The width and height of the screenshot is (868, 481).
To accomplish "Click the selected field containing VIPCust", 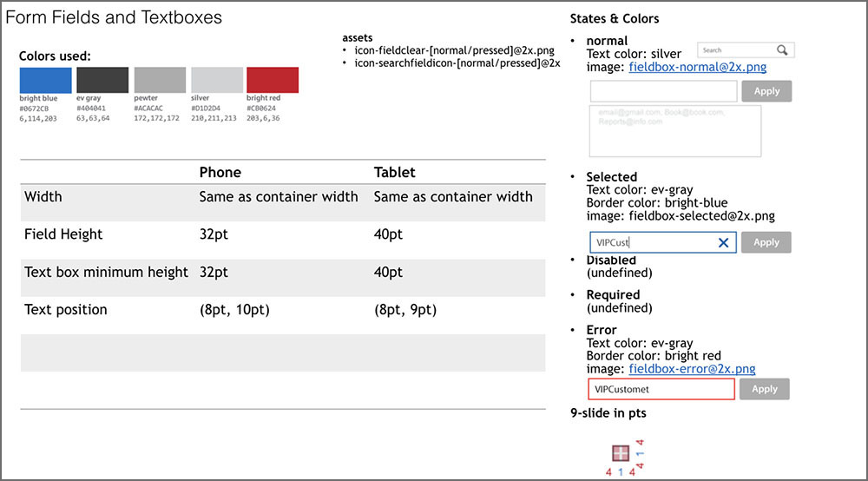I will [x=662, y=242].
